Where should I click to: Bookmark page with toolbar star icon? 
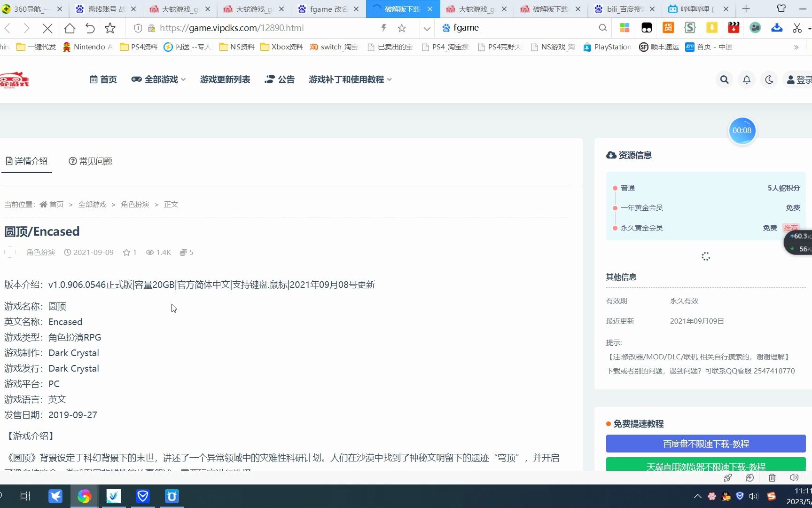tap(110, 28)
